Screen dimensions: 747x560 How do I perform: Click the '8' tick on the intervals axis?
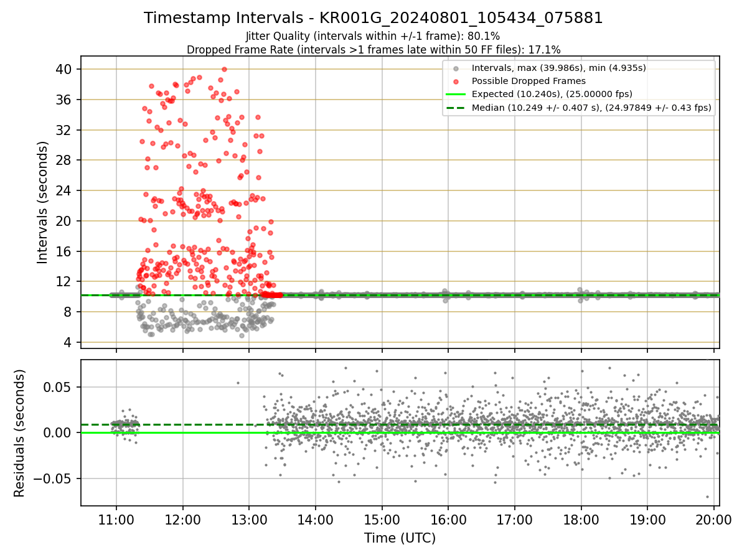click(69, 312)
